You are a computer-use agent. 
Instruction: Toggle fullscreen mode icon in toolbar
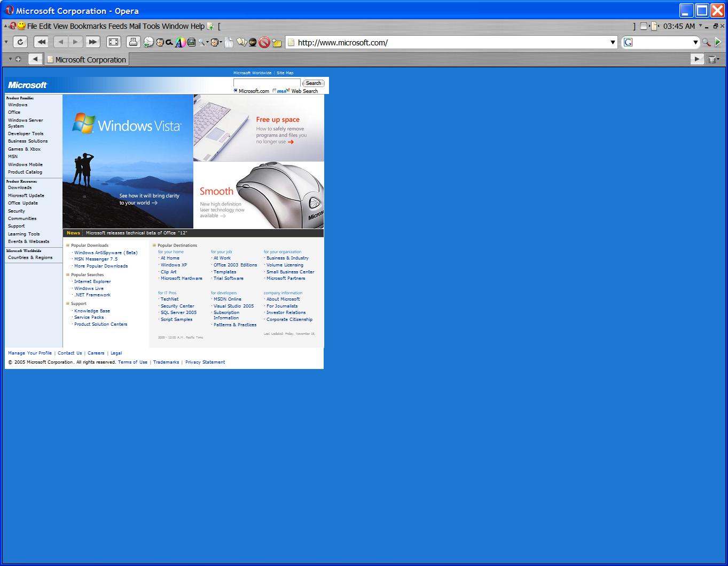tap(113, 42)
